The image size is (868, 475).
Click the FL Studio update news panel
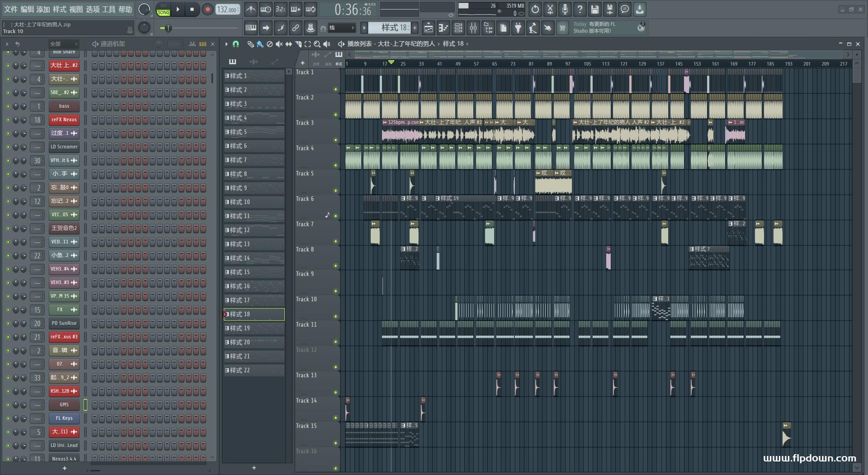tap(609, 28)
